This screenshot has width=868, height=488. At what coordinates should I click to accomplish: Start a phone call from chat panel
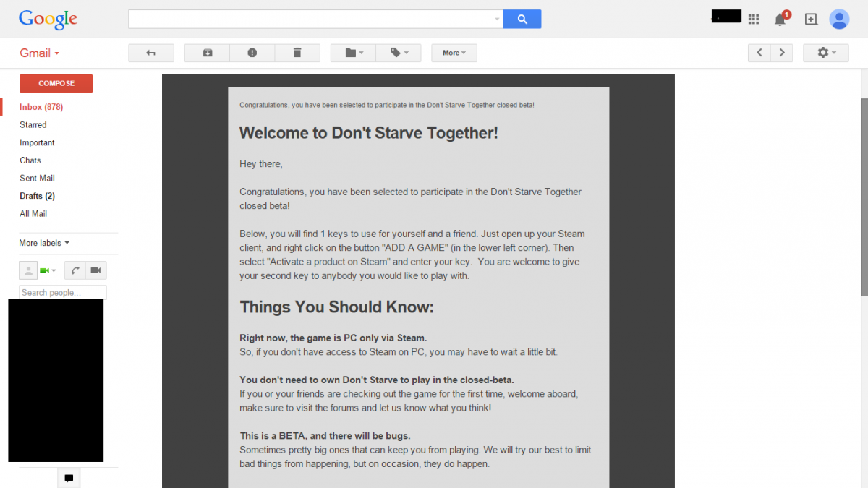[x=75, y=270]
